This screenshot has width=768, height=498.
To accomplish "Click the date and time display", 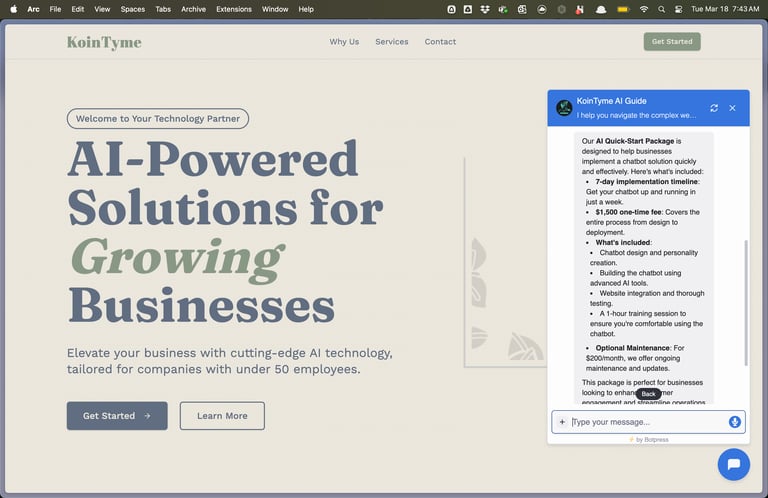I will [x=725, y=9].
